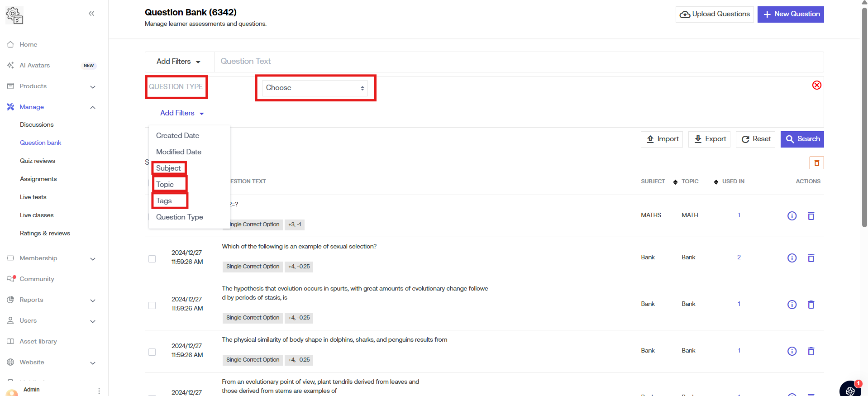Open the chat support widget icon
The height and width of the screenshot is (396, 868).
(850, 390)
